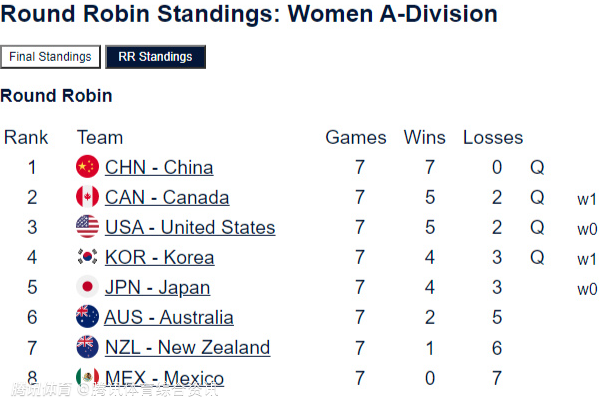Click the Japan flag icon
This screenshot has height=406, width=604.
pos(88,287)
